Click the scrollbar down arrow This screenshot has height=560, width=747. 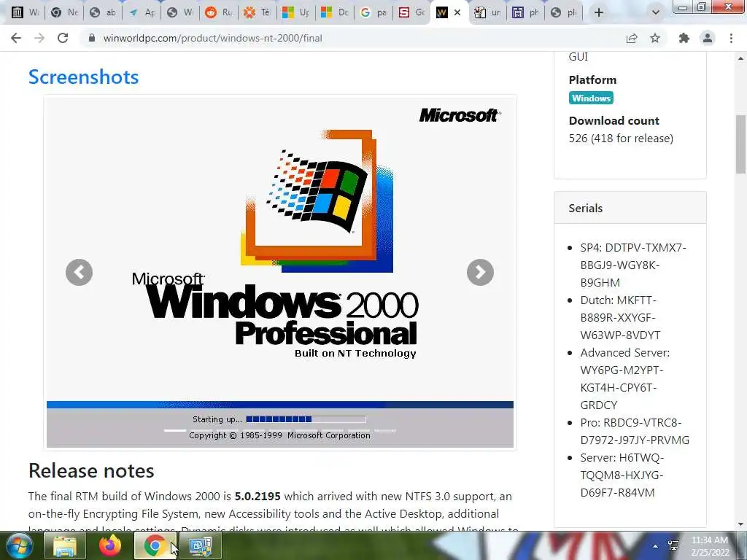click(x=741, y=525)
